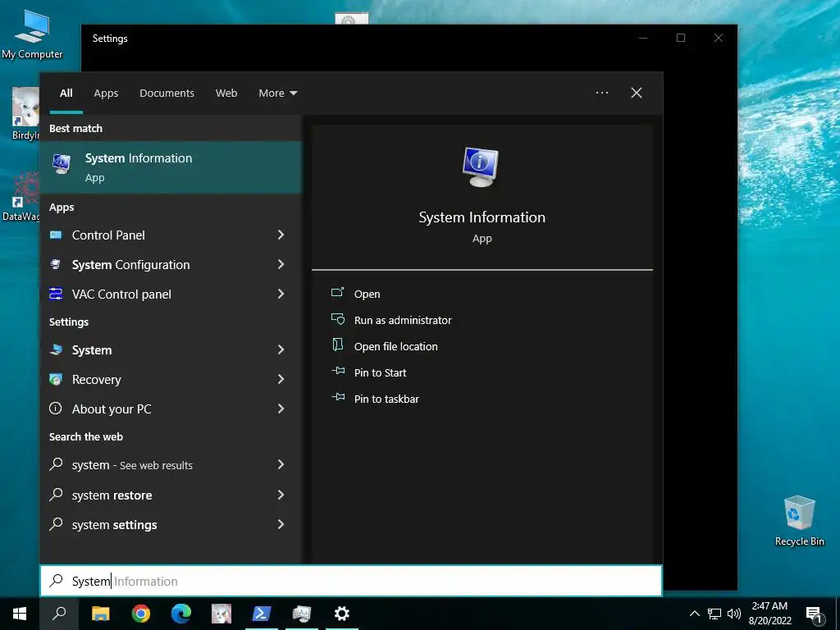Expand System settings result arrow
Screen dimensions: 840x630
(x=281, y=349)
